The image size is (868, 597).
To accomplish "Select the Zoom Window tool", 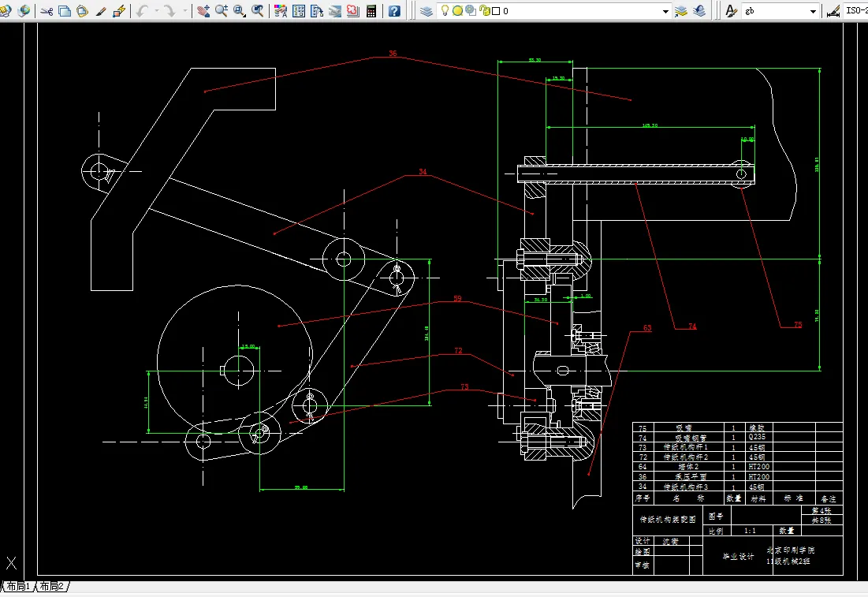I will tap(240, 10).
